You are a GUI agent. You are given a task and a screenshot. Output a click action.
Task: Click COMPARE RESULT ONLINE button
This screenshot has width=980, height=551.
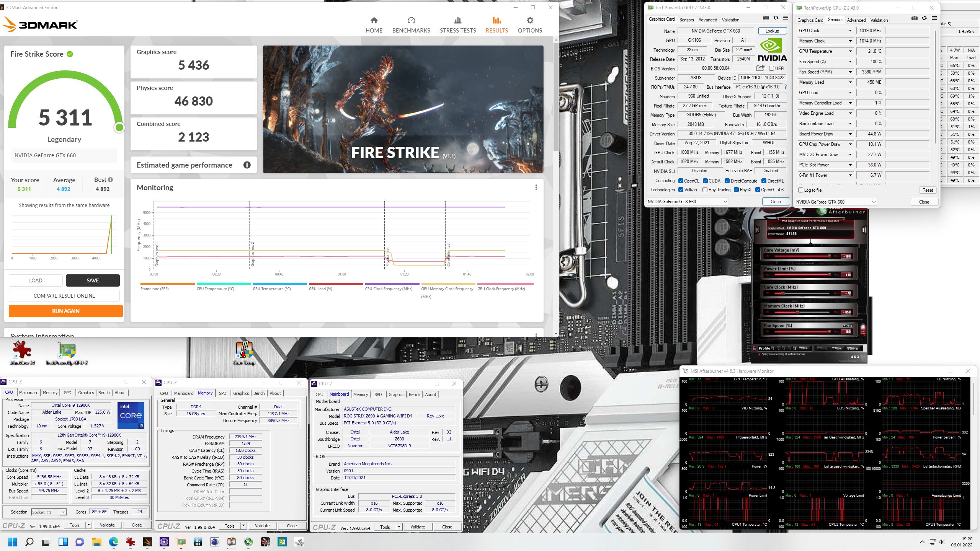(x=64, y=296)
